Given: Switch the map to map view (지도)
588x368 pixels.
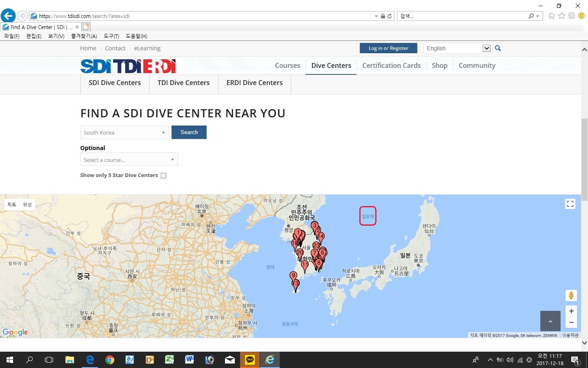Looking at the screenshot, I should [x=12, y=204].
